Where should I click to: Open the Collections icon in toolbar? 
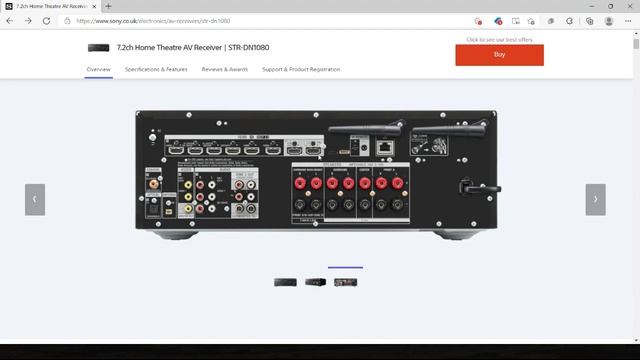pos(589,21)
